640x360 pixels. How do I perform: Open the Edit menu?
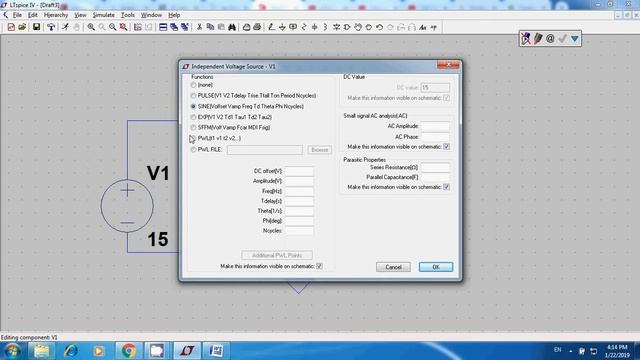[33, 15]
